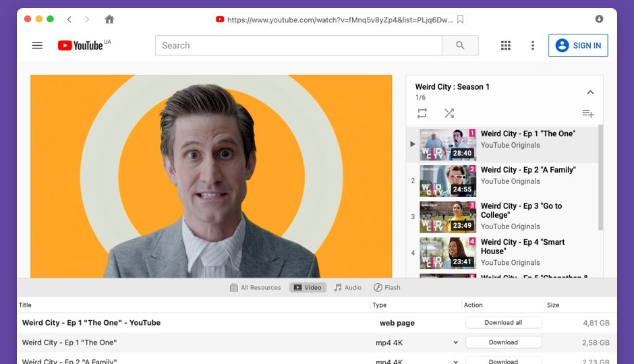Click the 2,58 GB size value
This screenshot has width=634, height=364.
click(x=596, y=342)
